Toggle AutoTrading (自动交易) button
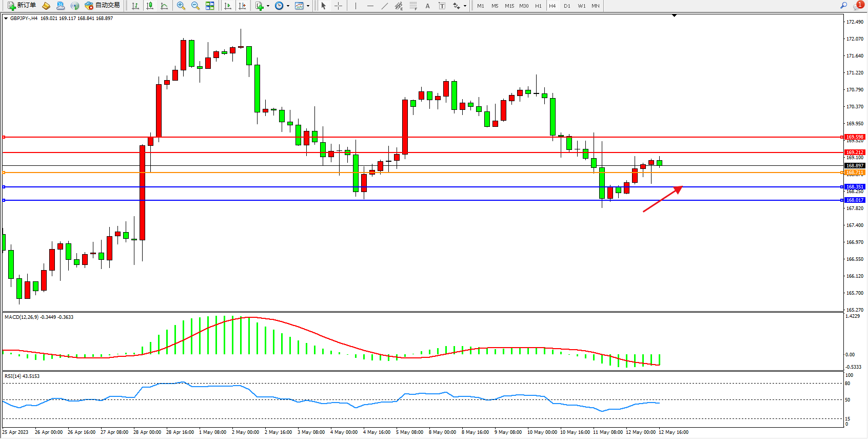 pyautogui.click(x=103, y=6)
